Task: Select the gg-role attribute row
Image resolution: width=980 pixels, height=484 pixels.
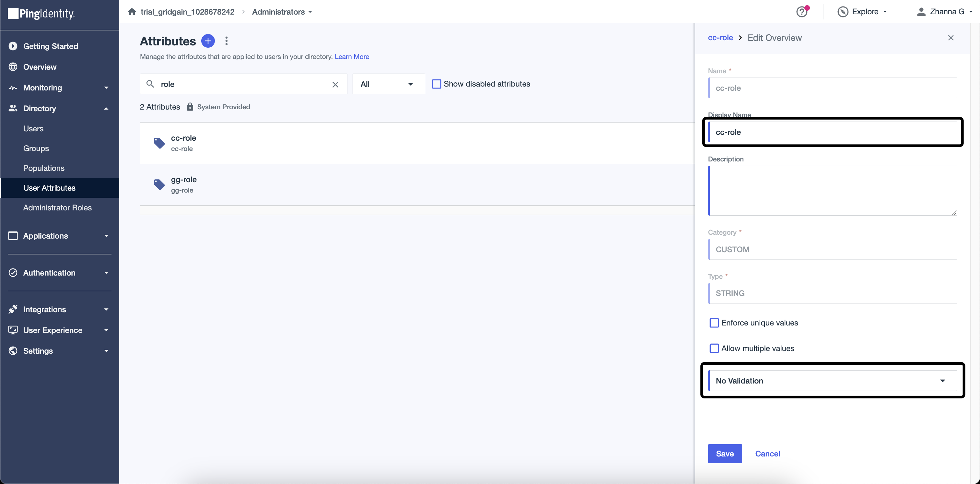Action: click(417, 184)
